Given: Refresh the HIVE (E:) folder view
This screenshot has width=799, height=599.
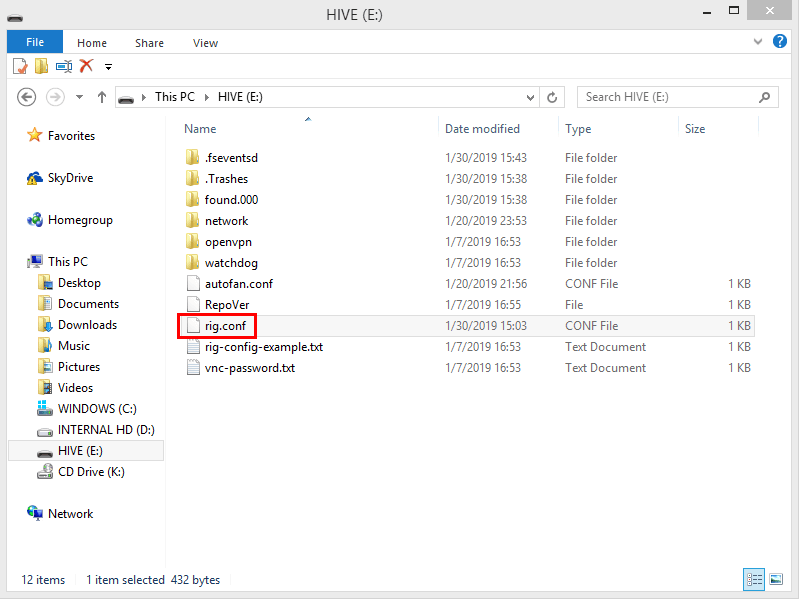Looking at the screenshot, I should coord(552,97).
